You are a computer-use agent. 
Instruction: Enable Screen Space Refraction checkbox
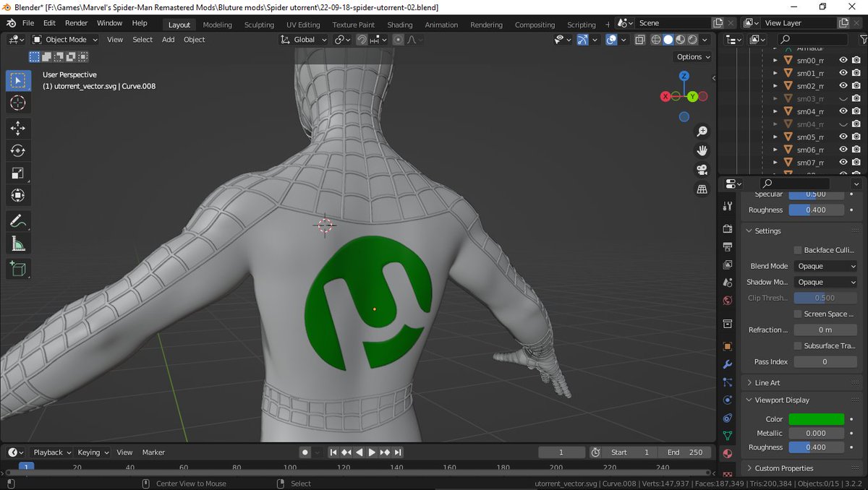click(x=798, y=314)
